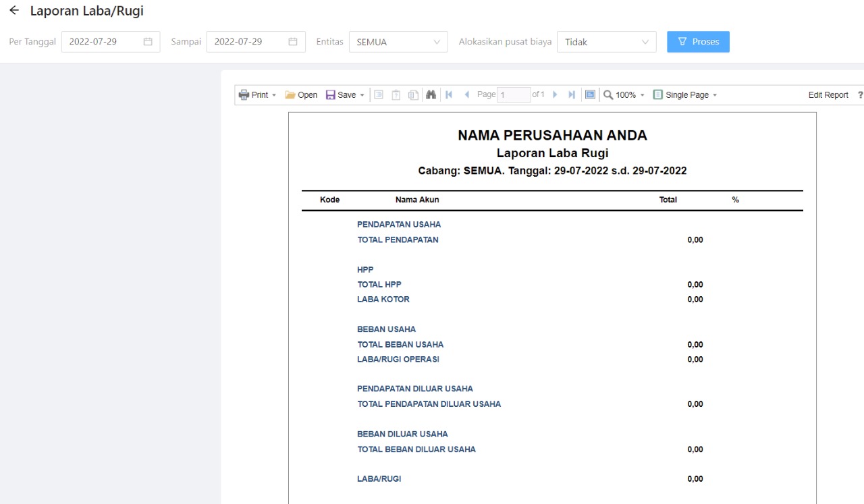Viewport: 864px width, 504px height.
Task: Click the TOTAL PENDAPATAN row label
Action: (x=398, y=240)
